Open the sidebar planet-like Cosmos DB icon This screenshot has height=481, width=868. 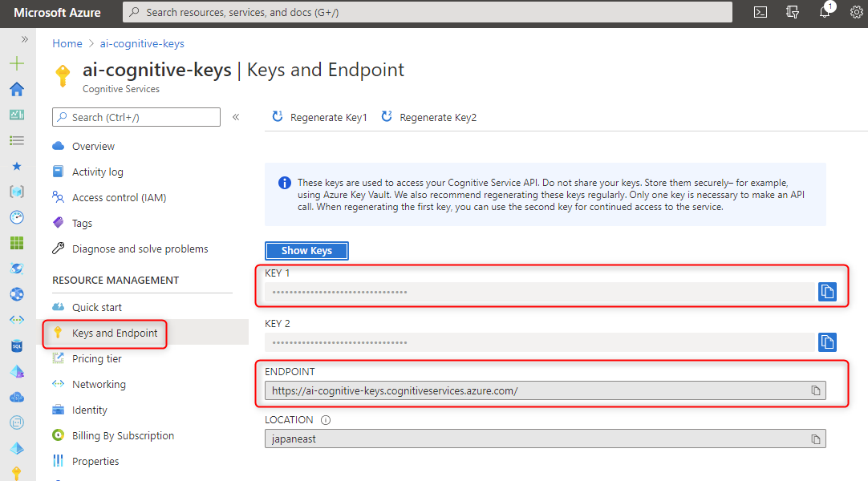point(17,268)
